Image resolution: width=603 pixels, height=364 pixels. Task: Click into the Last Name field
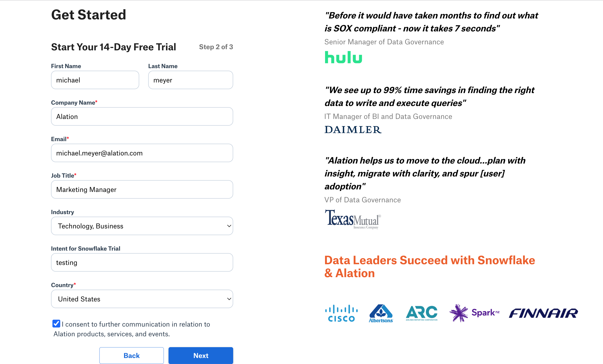coord(190,80)
